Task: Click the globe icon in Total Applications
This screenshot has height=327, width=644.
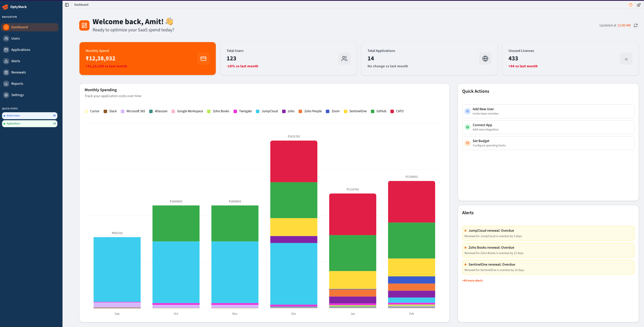Action: [x=485, y=59]
